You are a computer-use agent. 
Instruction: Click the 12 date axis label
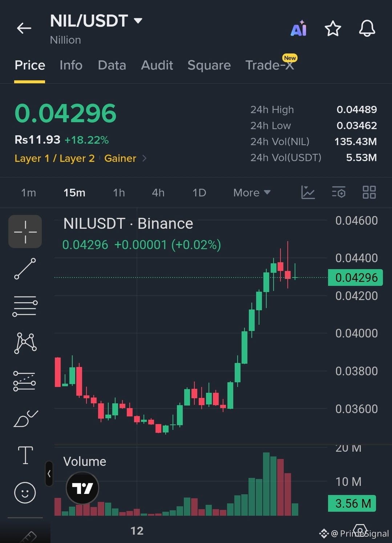click(x=137, y=531)
